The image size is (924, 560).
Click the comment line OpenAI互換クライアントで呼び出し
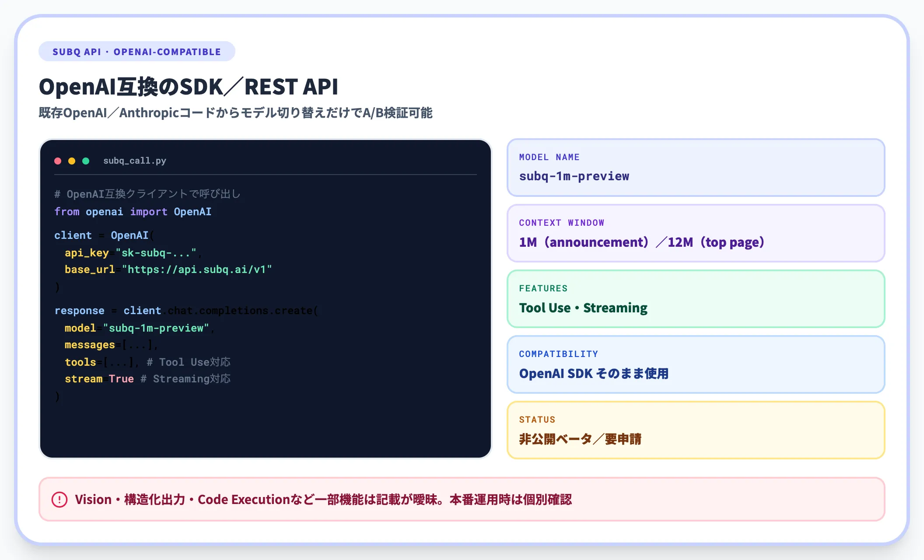pyautogui.click(x=147, y=194)
